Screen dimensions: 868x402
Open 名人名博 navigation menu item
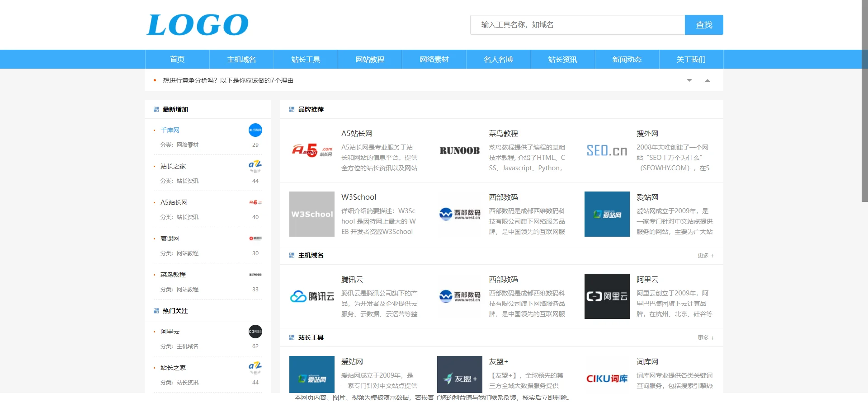click(x=498, y=59)
